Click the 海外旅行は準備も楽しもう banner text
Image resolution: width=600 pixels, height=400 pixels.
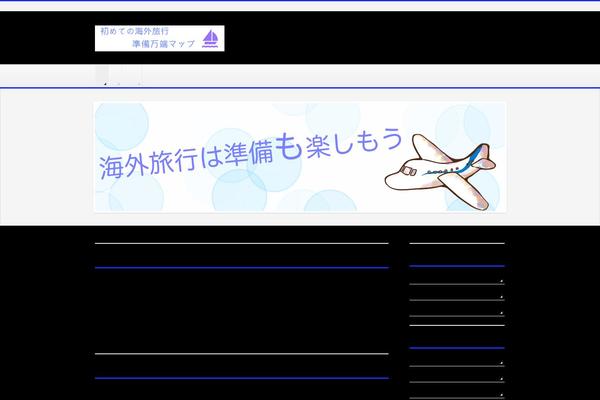tap(251, 153)
